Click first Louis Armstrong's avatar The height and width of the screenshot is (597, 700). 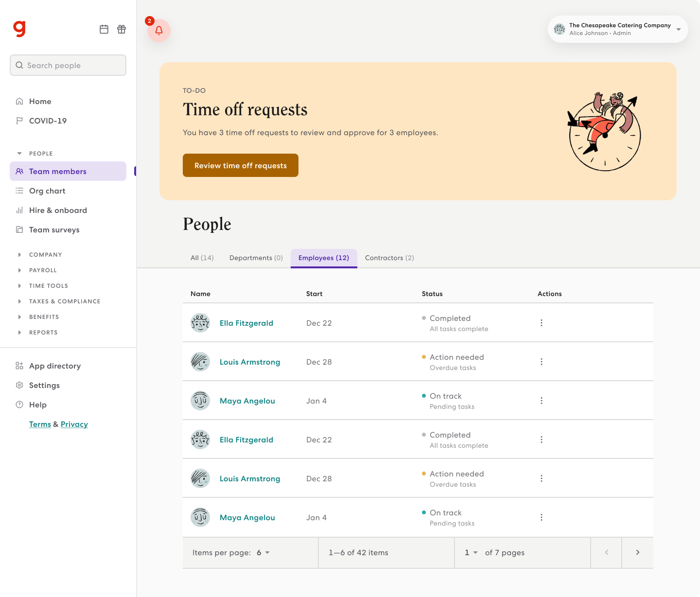coord(200,362)
